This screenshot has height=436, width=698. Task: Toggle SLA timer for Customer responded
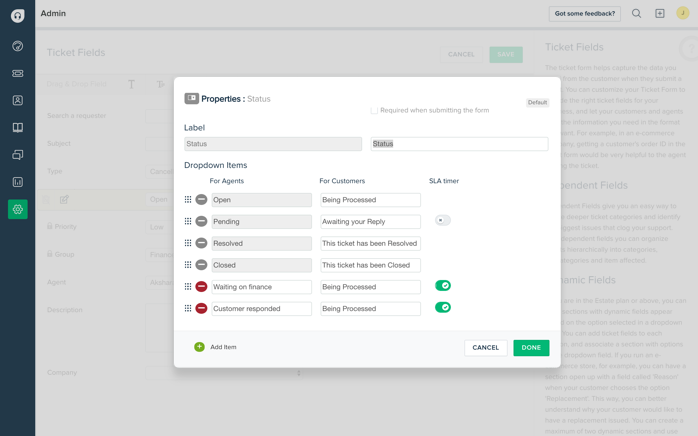click(x=443, y=307)
